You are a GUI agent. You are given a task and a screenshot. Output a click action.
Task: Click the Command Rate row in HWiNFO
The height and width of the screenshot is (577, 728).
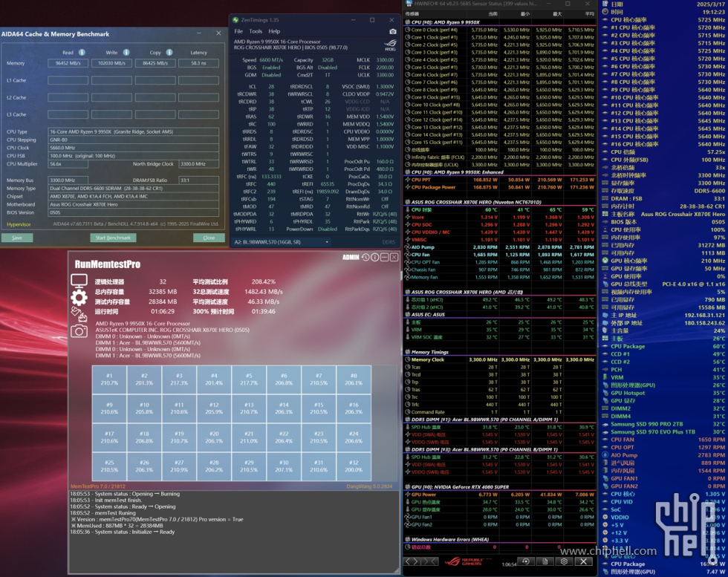499,411
